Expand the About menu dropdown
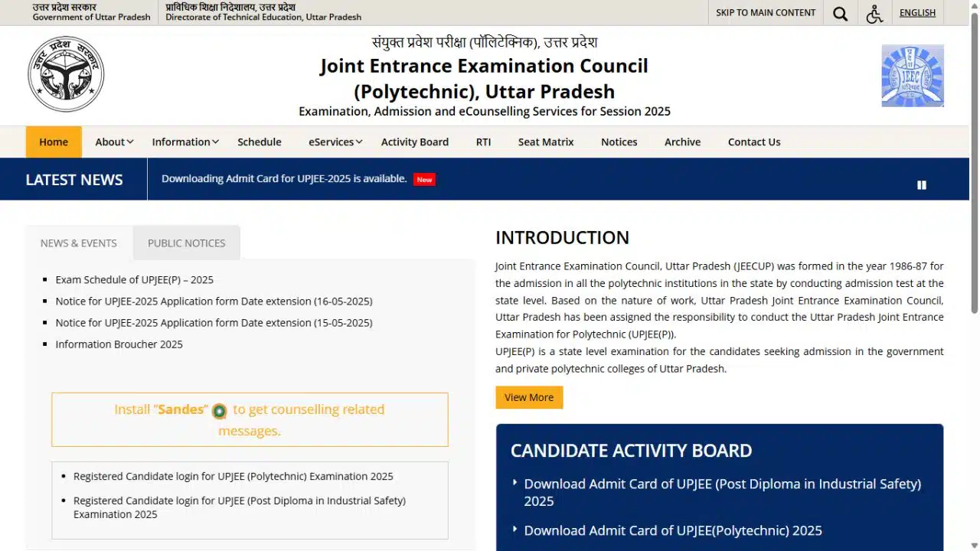980x551 pixels. [114, 142]
